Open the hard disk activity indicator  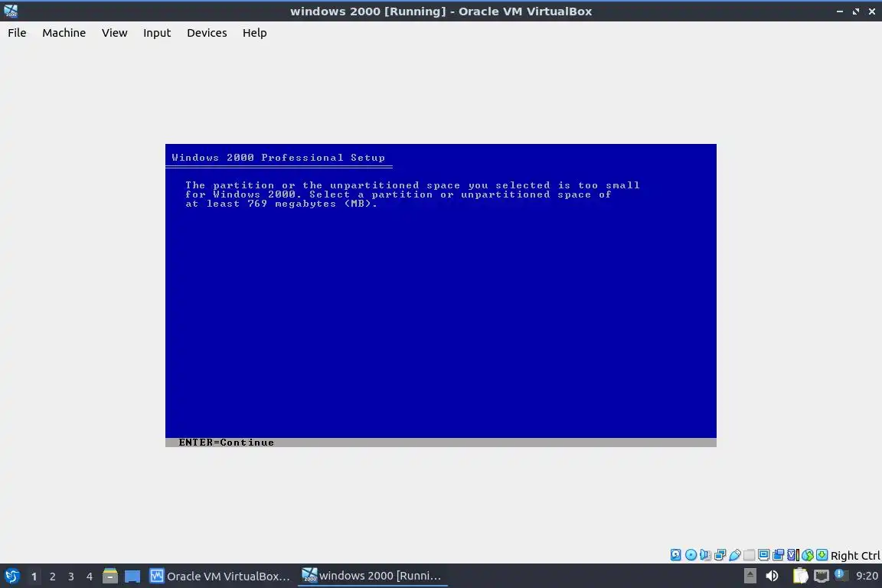point(675,555)
